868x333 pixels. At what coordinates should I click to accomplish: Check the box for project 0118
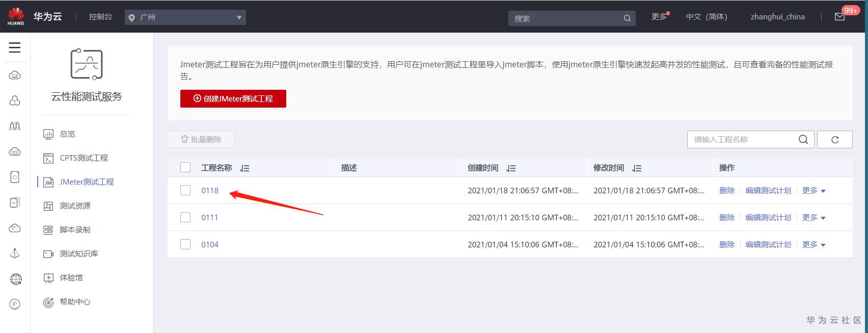coord(185,190)
